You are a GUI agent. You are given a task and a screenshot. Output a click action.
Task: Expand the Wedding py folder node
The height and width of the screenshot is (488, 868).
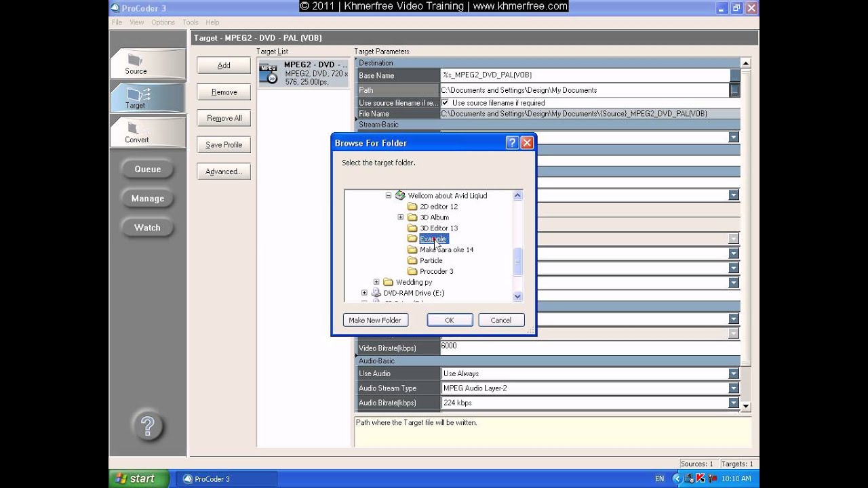[376, 282]
